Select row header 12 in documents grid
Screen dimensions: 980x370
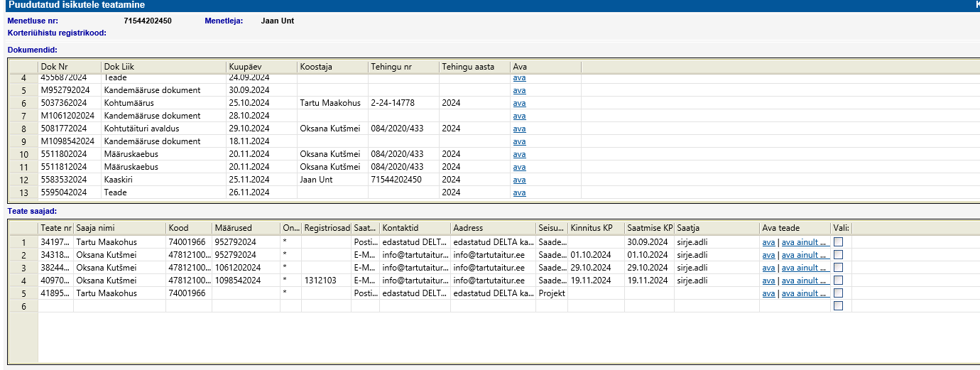coord(23,180)
